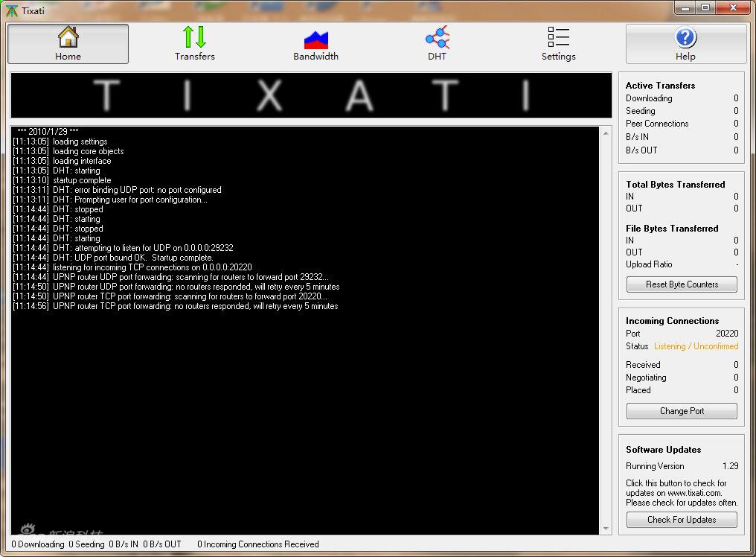
Task: Click the Listening / Unconfirmed status text
Action: tap(696, 346)
